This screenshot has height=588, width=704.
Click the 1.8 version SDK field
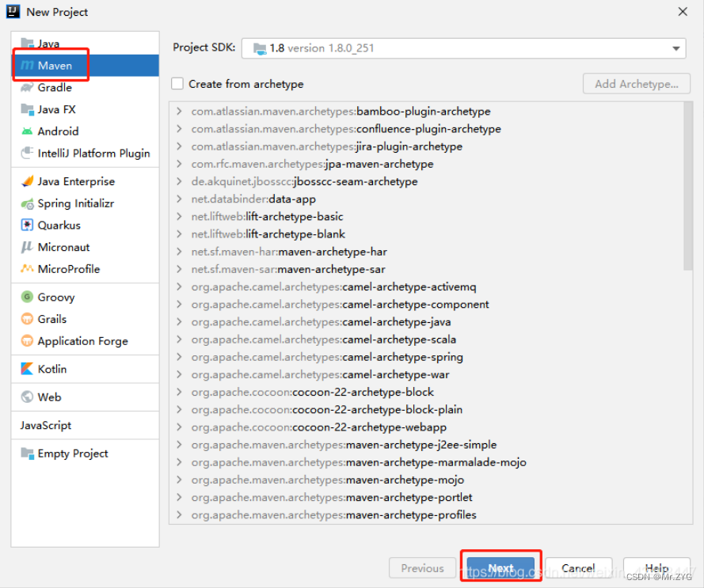[x=464, y=48]
